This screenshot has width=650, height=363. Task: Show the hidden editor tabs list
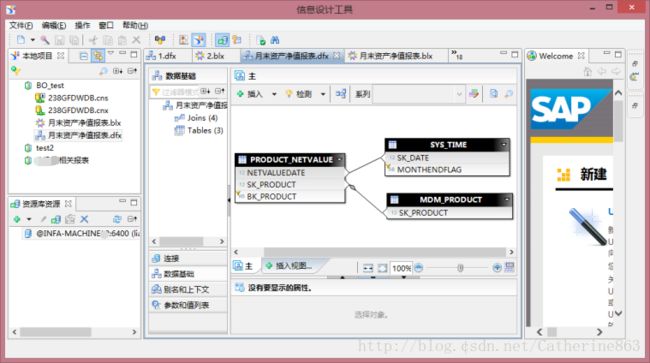pyautogui.click(x=456, y=55)
